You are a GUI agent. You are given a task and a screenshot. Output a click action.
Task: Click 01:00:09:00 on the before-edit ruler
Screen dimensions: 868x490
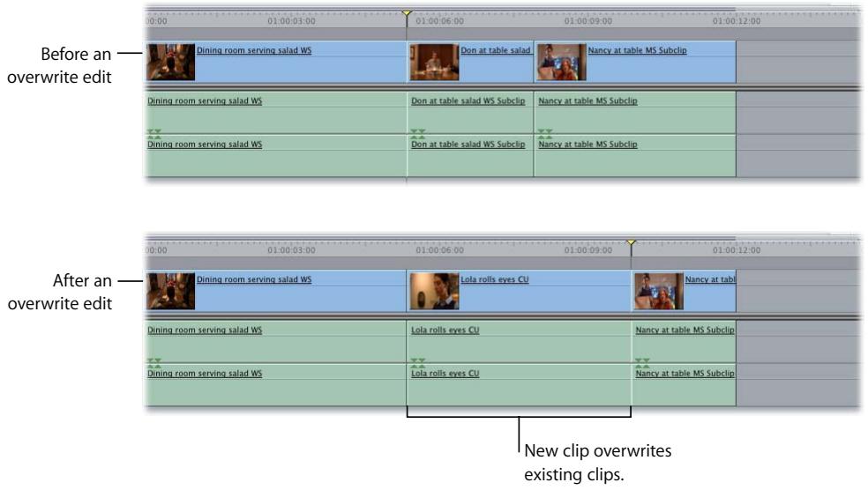click(587, 21)
